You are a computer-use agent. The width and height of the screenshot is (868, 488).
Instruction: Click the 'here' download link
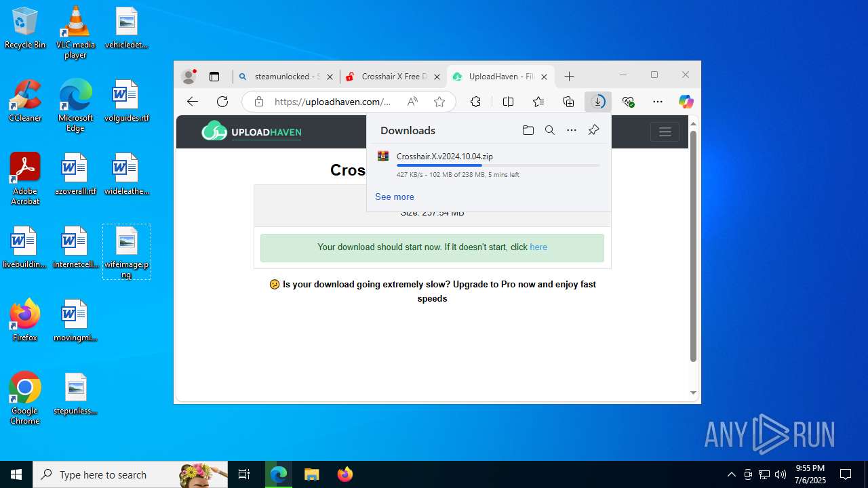(x=538, y=247)
